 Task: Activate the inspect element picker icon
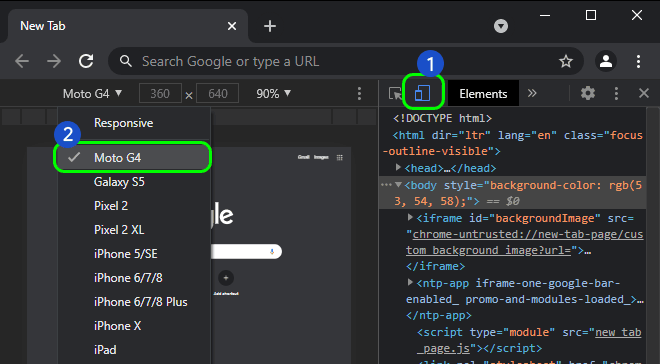[x=395, y=93]
